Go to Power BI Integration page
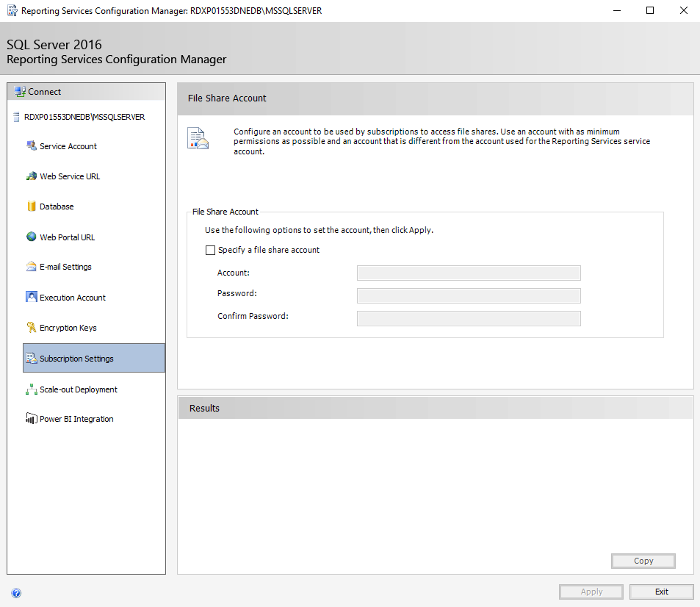 [77, 419]
